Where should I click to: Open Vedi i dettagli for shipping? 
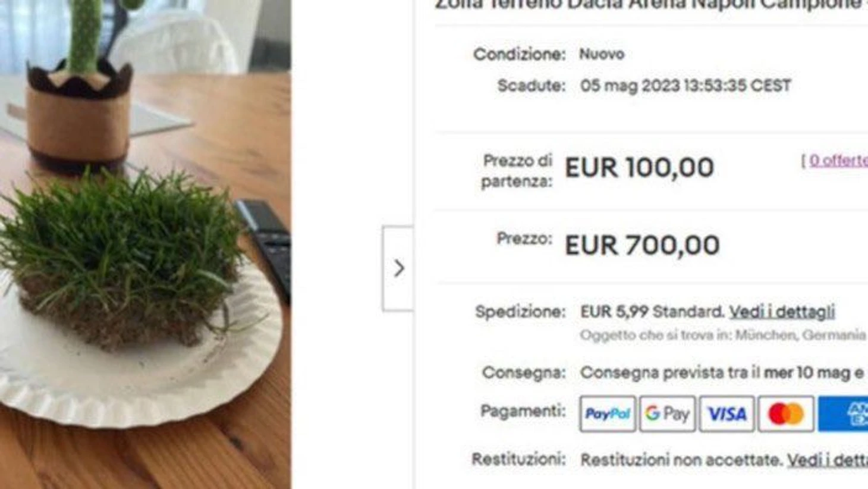click(x=782, y=312)
